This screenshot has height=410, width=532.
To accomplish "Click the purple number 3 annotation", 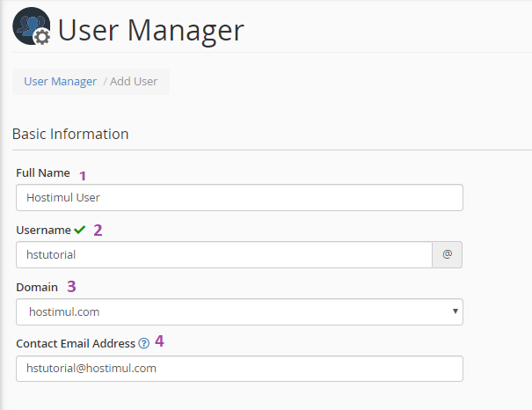I will click(72, 287).
